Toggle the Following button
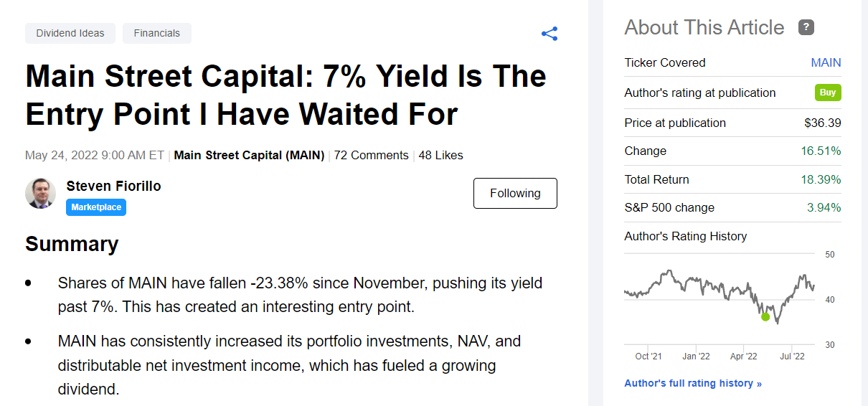 515,193
